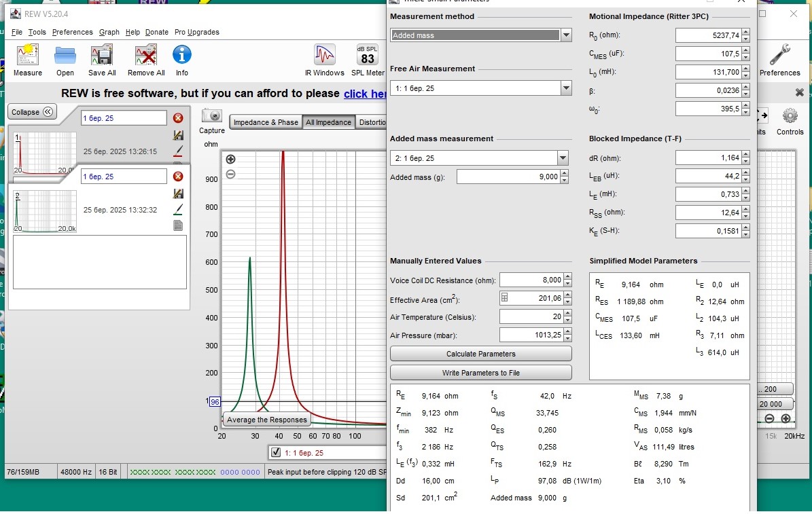Switch to the Impedance & Phase tab
This screenshot has height=514, width=812.
click(x=266, y=122)
